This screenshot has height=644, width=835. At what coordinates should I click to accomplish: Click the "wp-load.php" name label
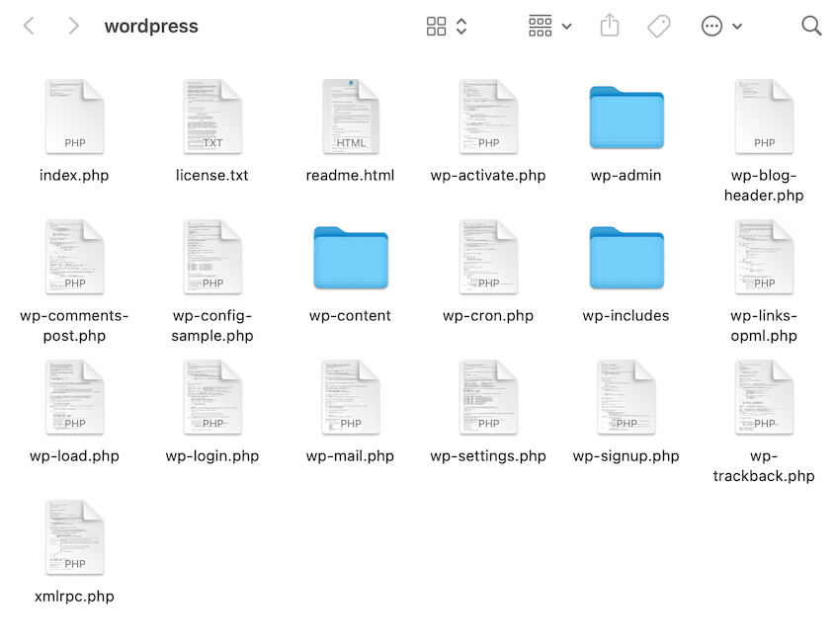[x=74, y=456]
